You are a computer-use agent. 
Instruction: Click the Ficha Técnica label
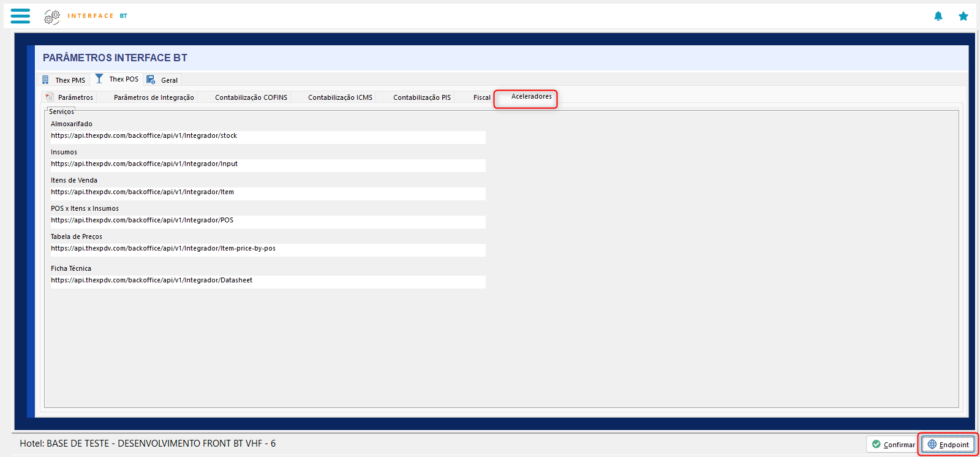(x=71, y=268)
